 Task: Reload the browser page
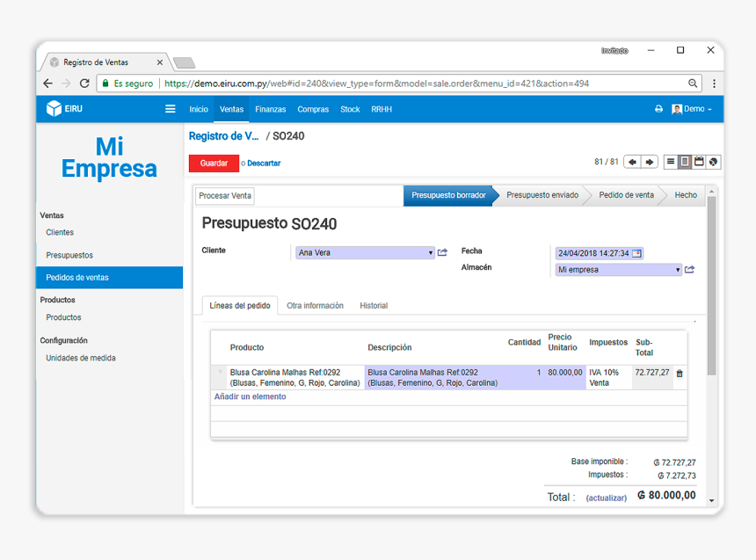(x=84, y=84)
